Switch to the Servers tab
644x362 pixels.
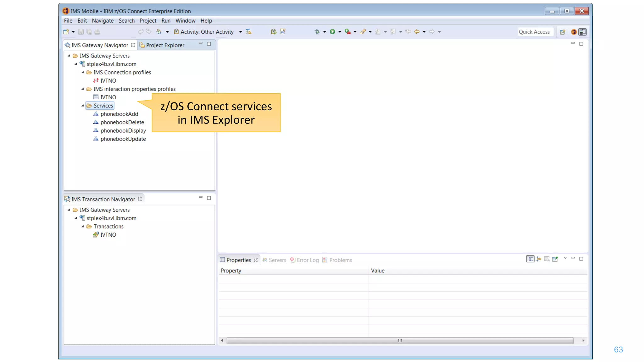click(x=274, y=260)
